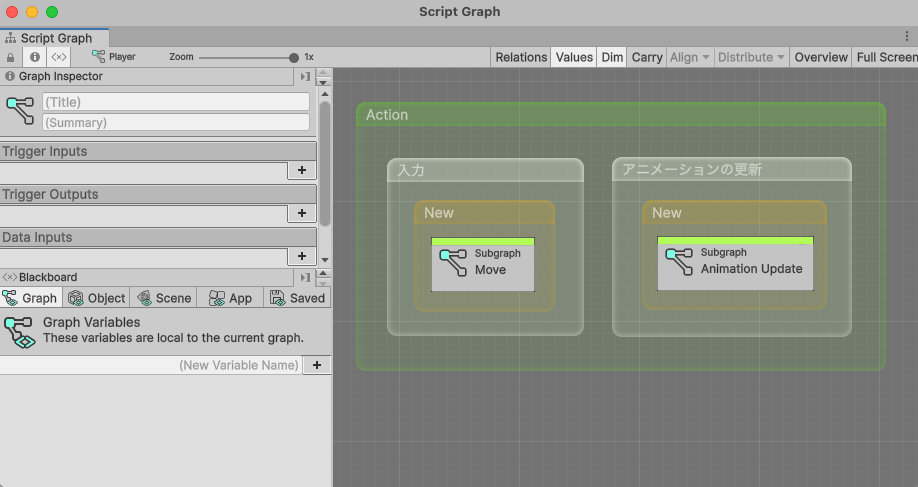The width and height of the screenshot is (918, 487).
Task: Click the Trigger Inputs section header
Action: pyautogui.click(x=158, y=151)
